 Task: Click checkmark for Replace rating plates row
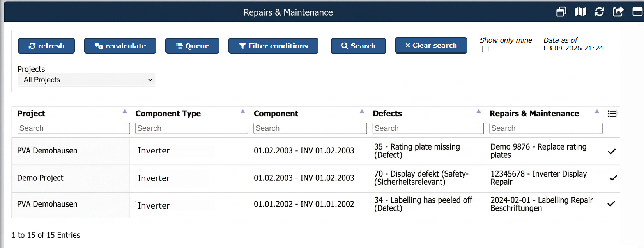[612, 151]
